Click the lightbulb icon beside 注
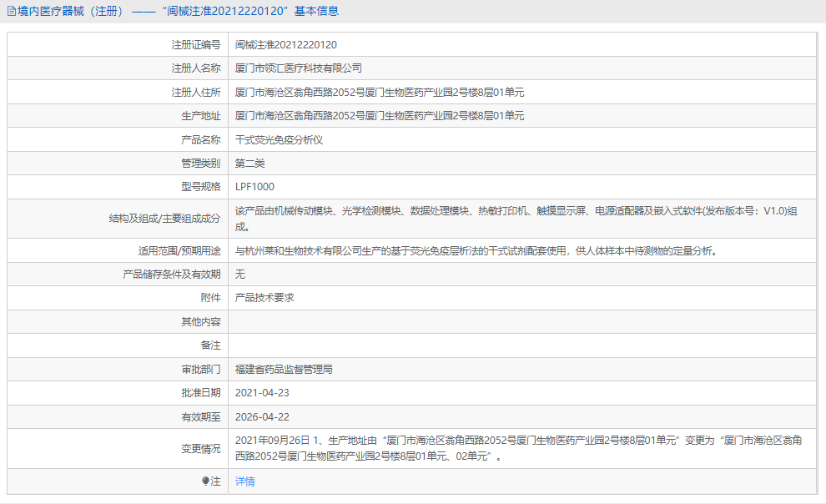Screen dimensions: 826x504 click(205, 481)
